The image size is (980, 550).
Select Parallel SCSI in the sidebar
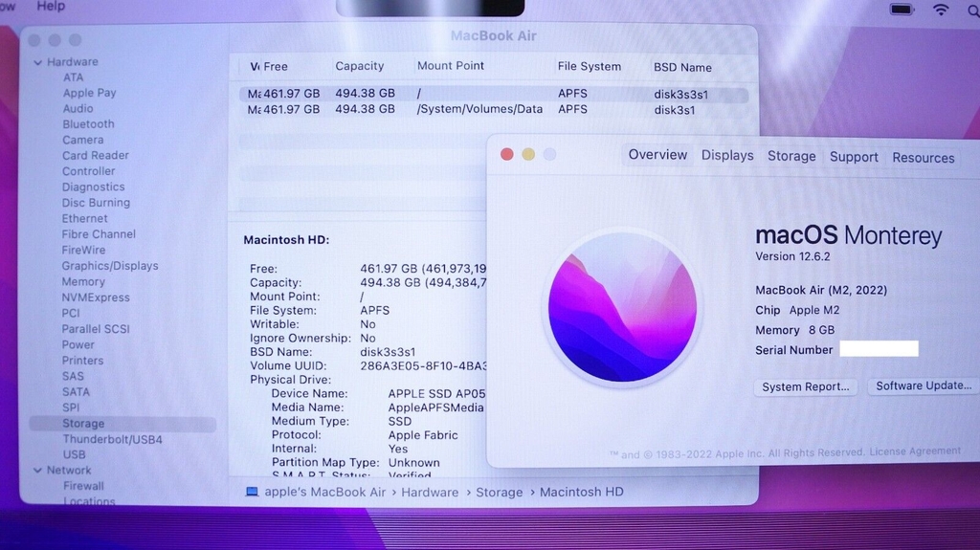[x=96, y=329]
